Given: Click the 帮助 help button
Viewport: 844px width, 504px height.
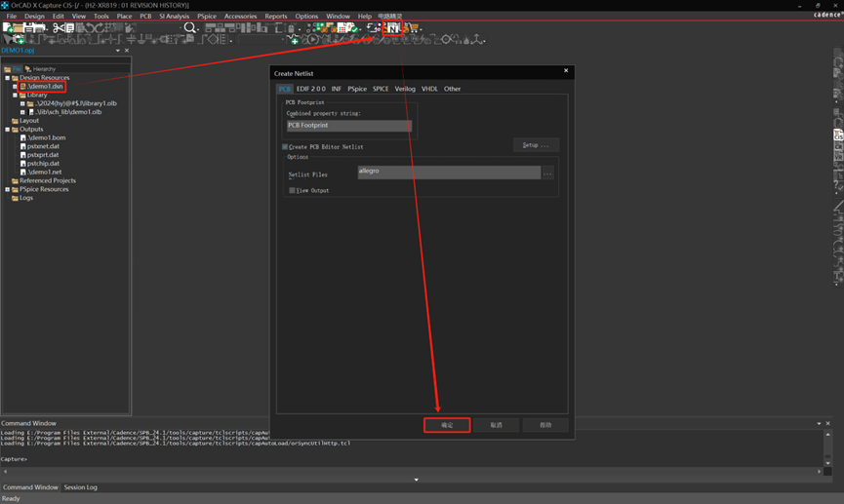Looking at the screenshot, I should pos(545,425).
